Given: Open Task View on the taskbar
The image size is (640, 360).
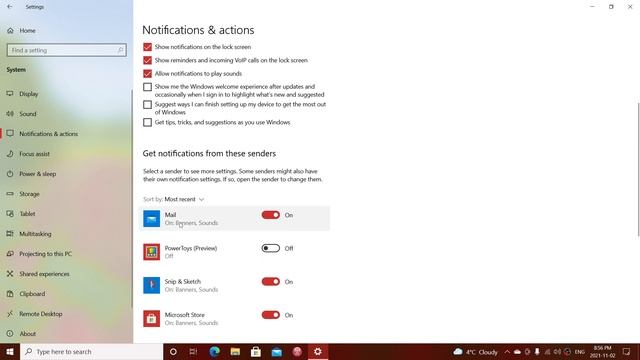Looking at the screenshot, I should (x=193, y=352).
